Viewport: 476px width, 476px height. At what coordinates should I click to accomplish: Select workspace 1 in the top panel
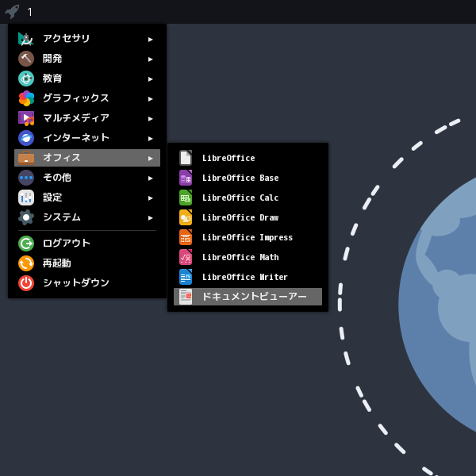29,12
